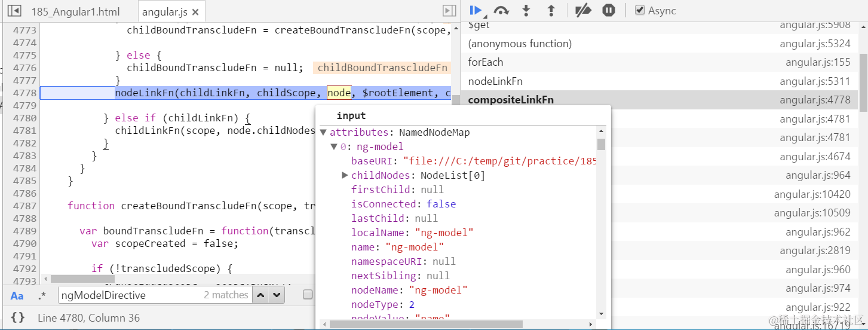Viewport: 868px width, 330px height.
Task: Click 'firstChild: null' property
Action: point(397,190)
